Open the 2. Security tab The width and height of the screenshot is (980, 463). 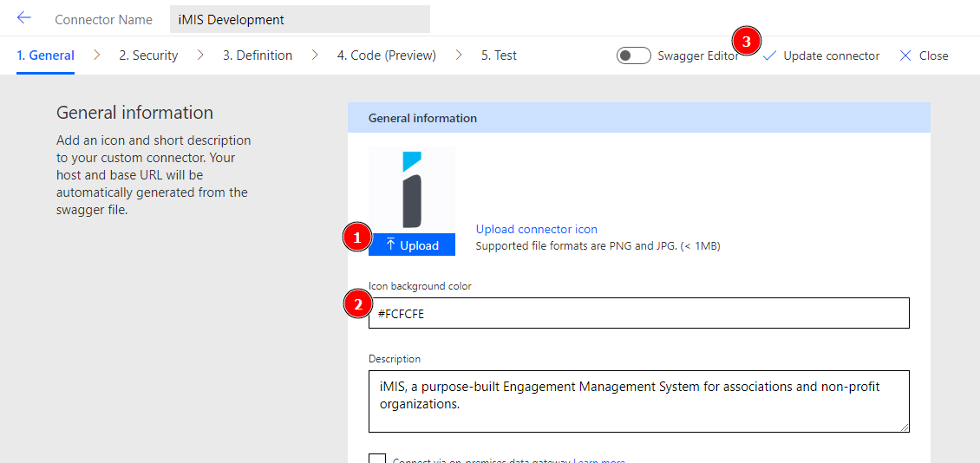click(148, 55)
